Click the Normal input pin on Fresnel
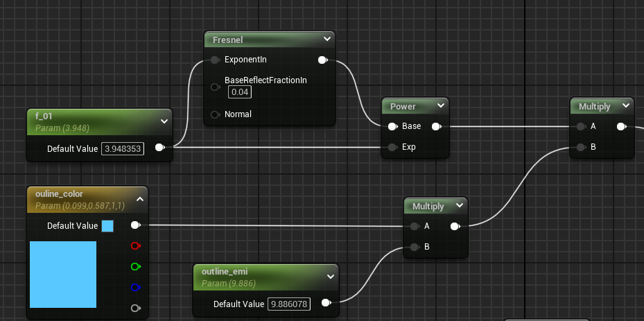Viewport: 644px width, 321px height. point(216,114)
